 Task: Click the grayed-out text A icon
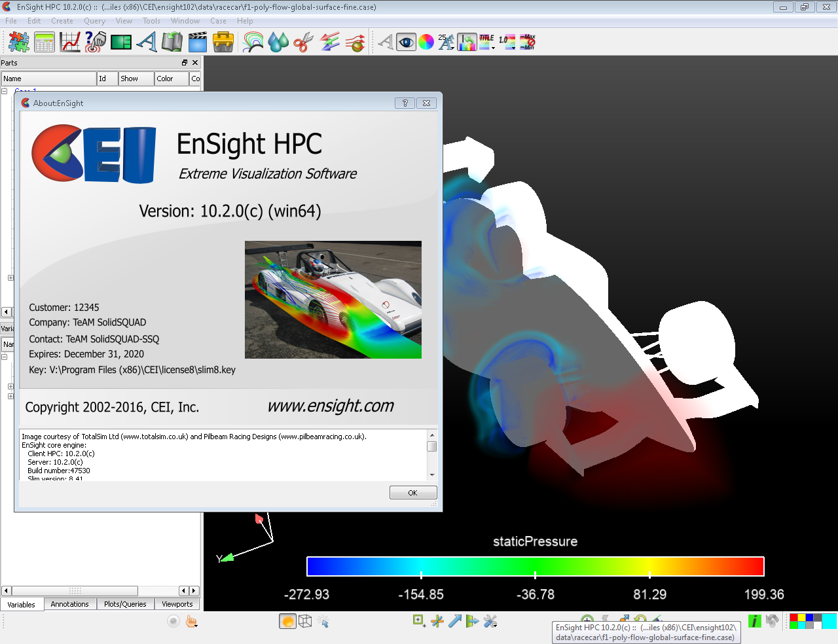[386, 42]
